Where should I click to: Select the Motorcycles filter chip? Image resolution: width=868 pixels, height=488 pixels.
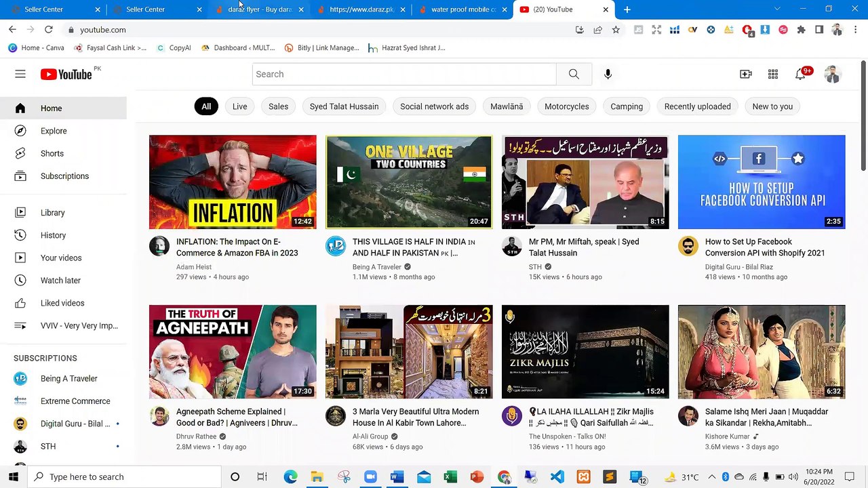coord(567,106)
